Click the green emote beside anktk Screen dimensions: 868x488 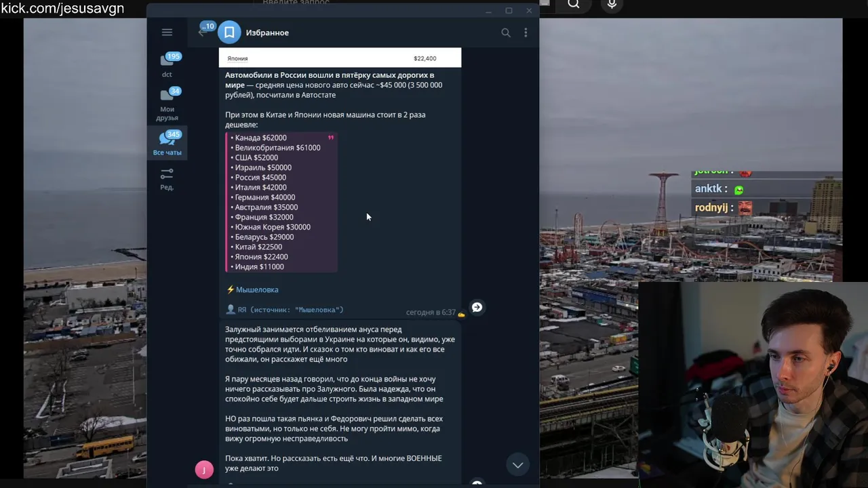point(738,190)
